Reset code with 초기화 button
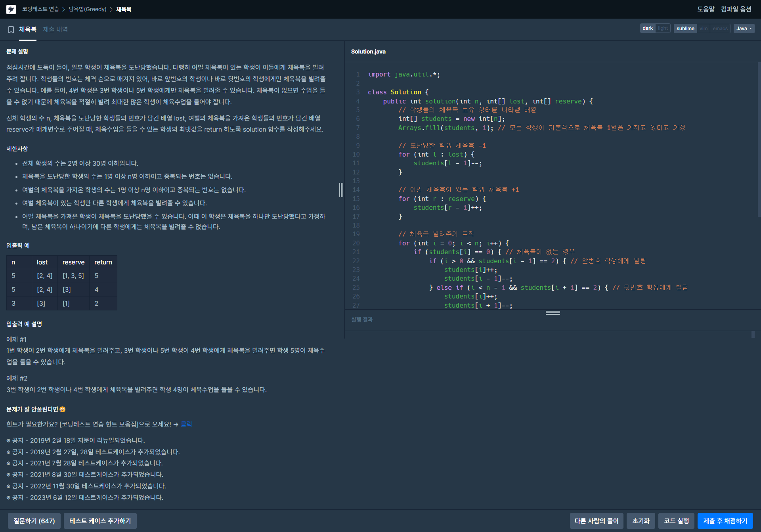Image resolution: width=761 pixels, height=532 pixels. (641, 521)
